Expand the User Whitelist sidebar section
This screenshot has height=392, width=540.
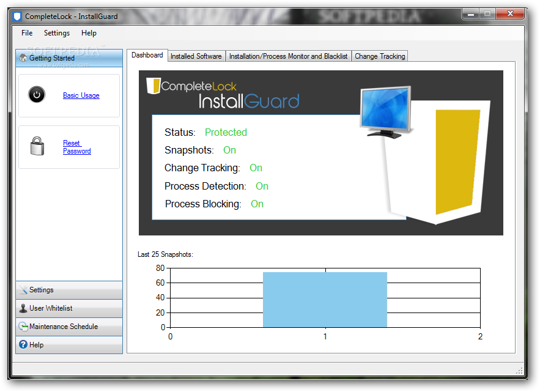[x=69, y=308]
